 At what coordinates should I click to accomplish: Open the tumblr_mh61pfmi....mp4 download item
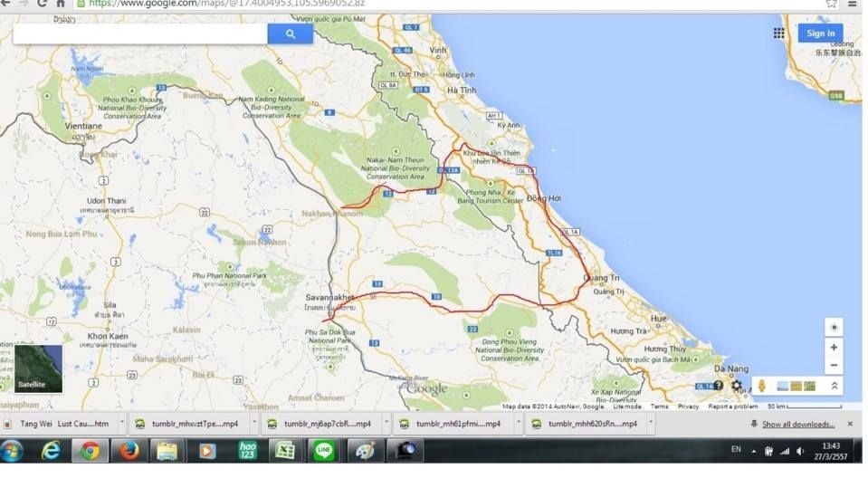[449, 424]
